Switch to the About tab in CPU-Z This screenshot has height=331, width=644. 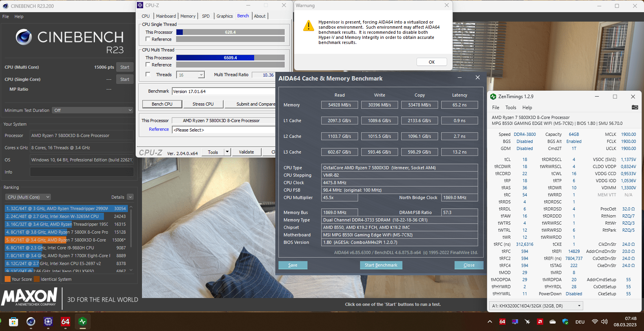(x=260, y=16)
